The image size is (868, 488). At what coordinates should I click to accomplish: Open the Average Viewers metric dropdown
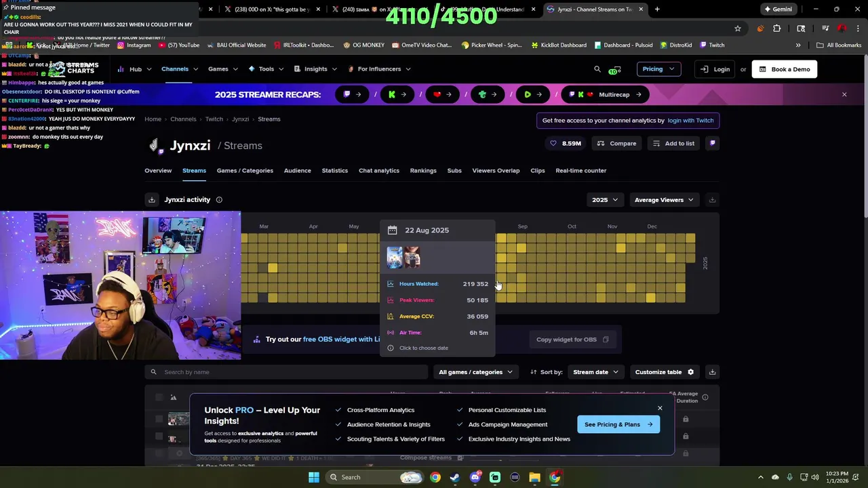(x=665, y=200)
